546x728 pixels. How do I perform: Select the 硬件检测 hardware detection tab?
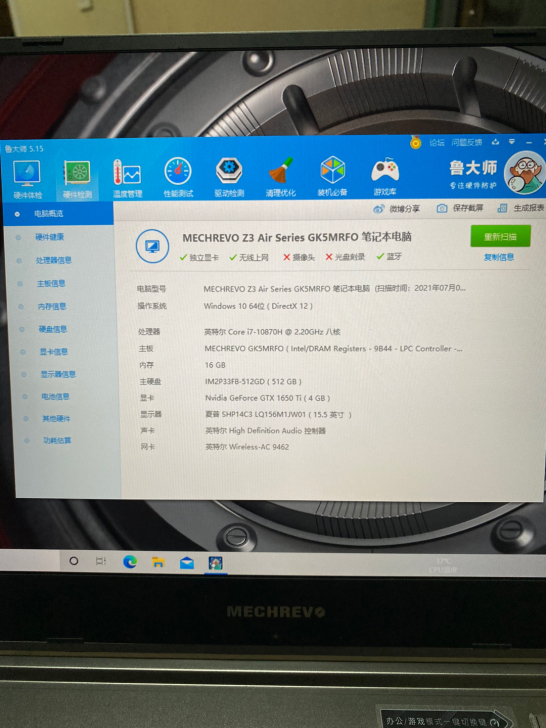[x=77, y=179]
